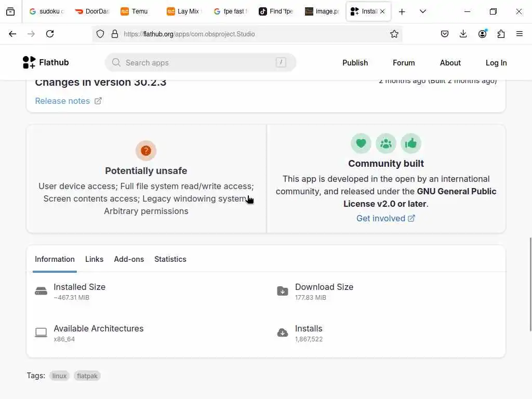Viewport: 532px width, 399px height.
Task: Open the Links tab
Action: tap(95, 259)
